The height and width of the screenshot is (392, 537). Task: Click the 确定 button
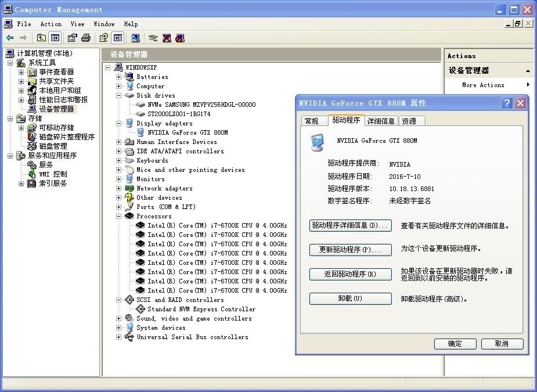(455, 343)
